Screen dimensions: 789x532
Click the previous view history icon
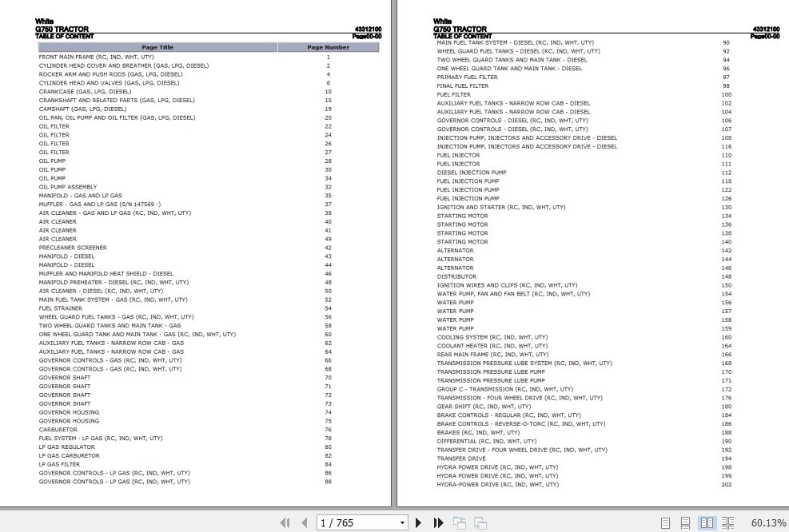(x=460, y=522)
